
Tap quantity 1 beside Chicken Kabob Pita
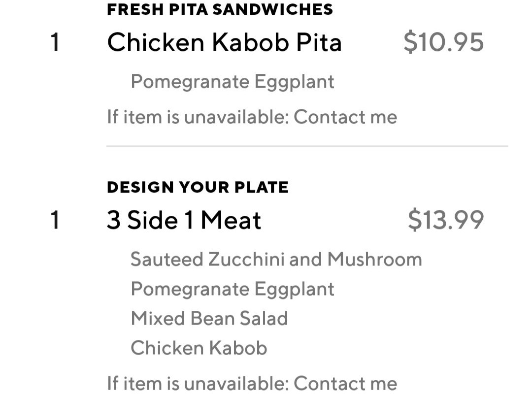(55, 42)
